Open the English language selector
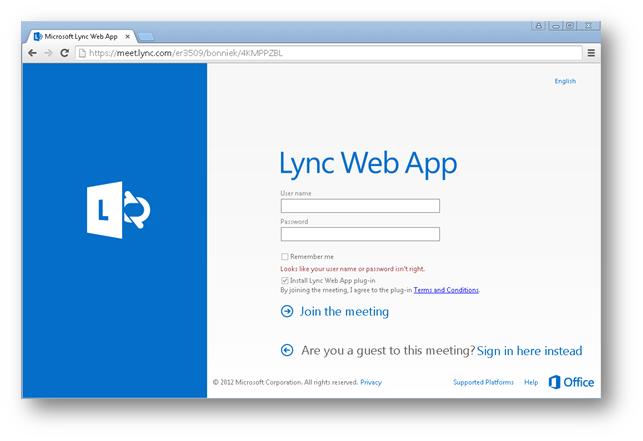 pyautogui.click(x=565, y=81)
